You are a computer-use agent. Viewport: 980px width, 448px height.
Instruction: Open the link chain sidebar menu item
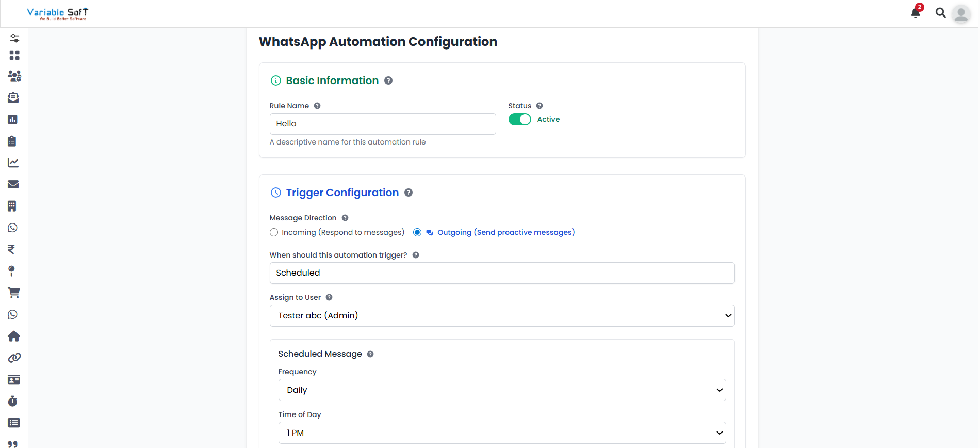tap(14, 358)
